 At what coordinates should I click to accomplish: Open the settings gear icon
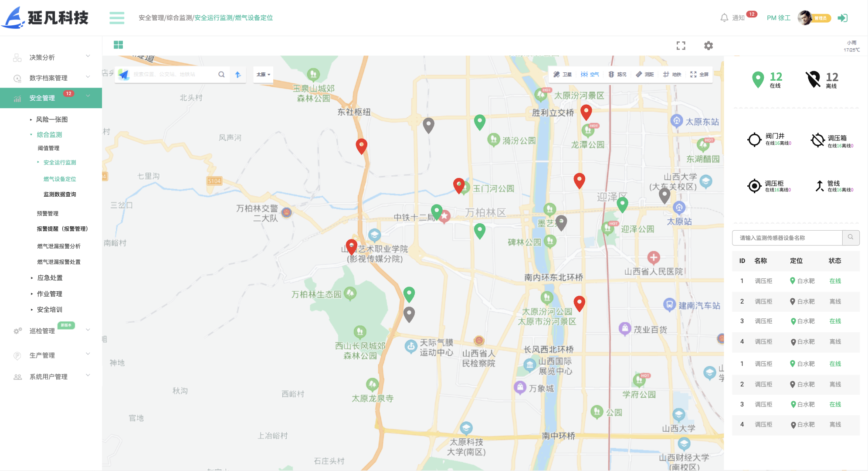(x=709, y=45)
